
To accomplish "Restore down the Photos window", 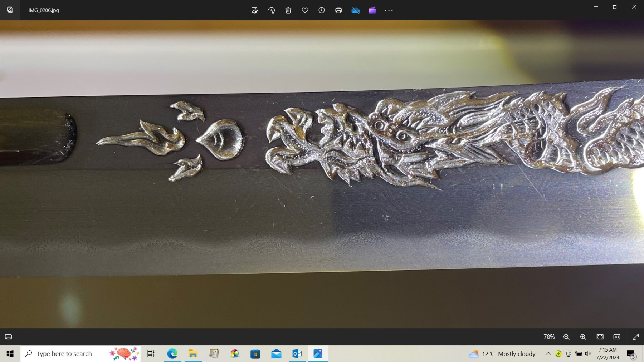I will (615, 6).
